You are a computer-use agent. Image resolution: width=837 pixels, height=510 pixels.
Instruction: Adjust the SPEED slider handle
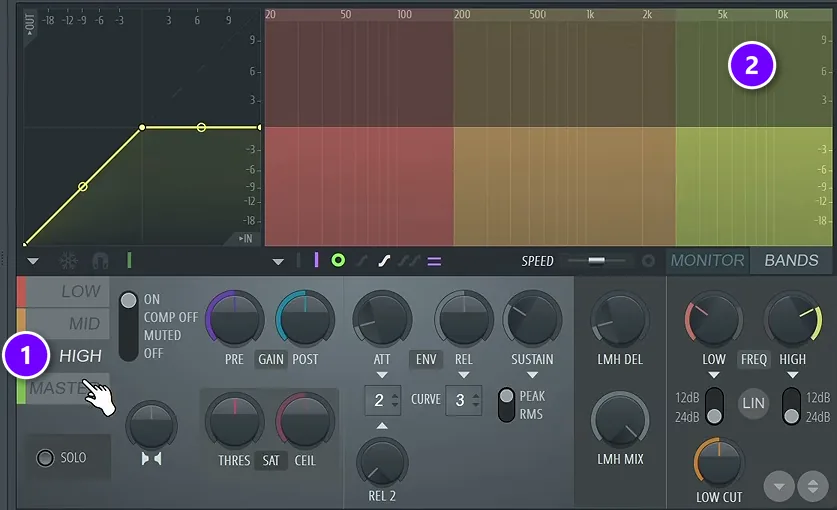[x=596, y=261]
